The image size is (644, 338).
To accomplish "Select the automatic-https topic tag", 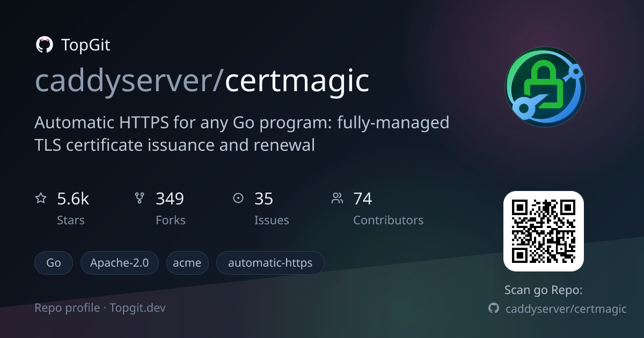I will click(270, 263).
